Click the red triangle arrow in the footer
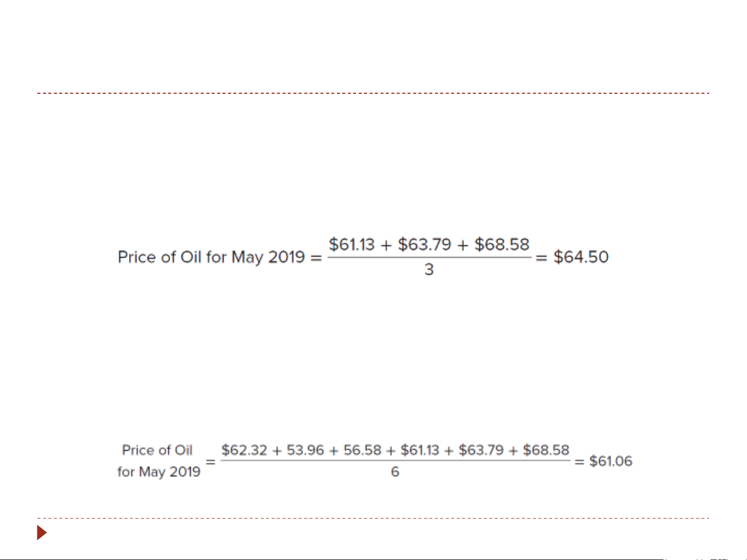The image size is (747, 560). 42,533
